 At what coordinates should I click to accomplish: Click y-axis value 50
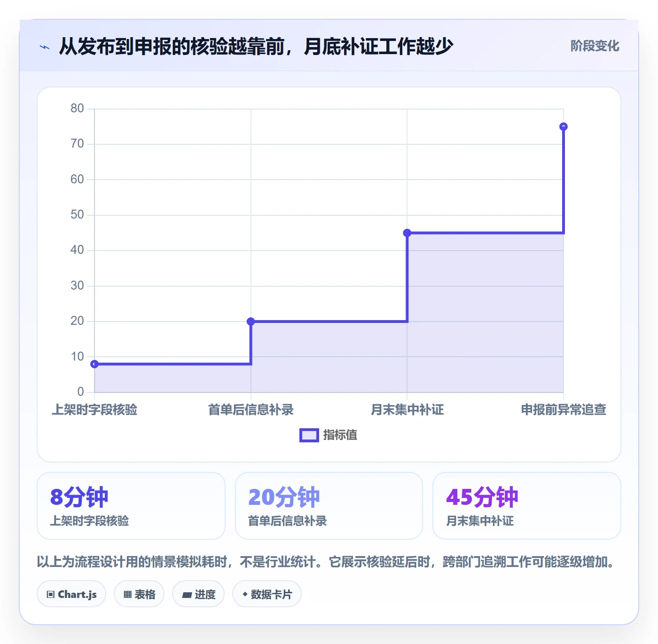[x=77, y=215]
